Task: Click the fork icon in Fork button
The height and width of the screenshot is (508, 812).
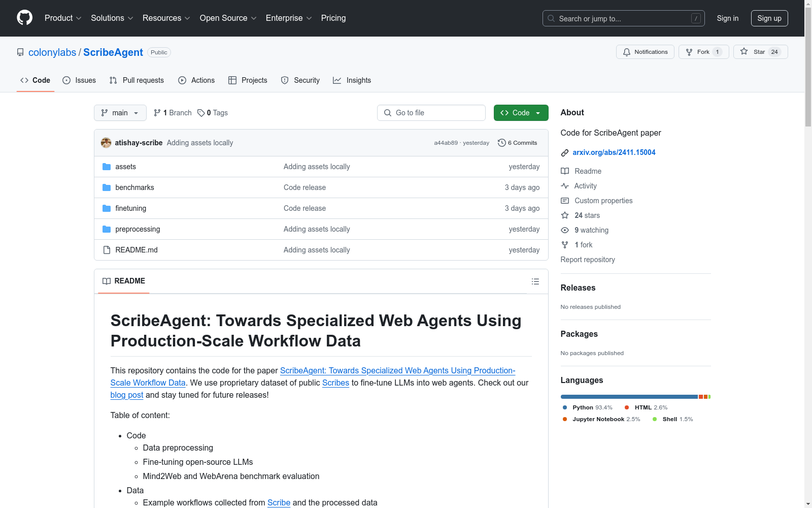Action: point(689,52)
